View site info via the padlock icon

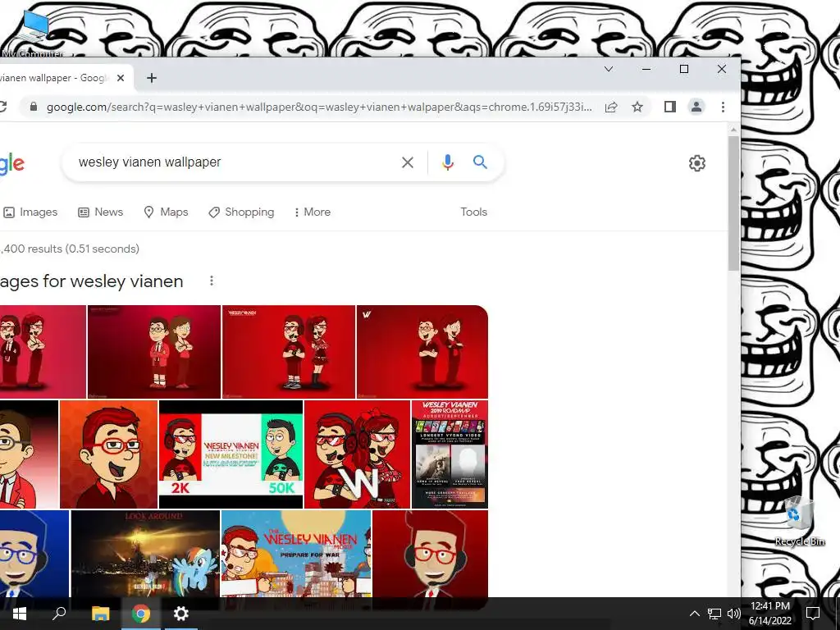tap(33, 107)
